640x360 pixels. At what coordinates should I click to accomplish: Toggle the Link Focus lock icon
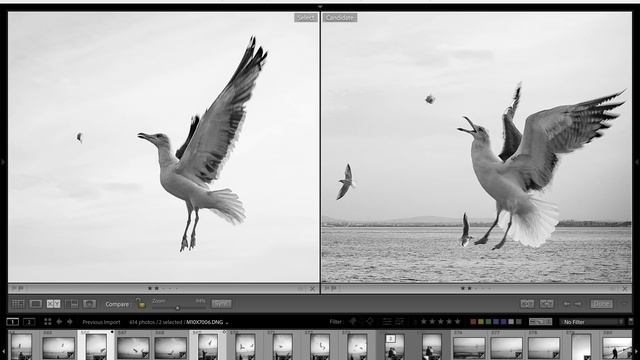point(140,304)
